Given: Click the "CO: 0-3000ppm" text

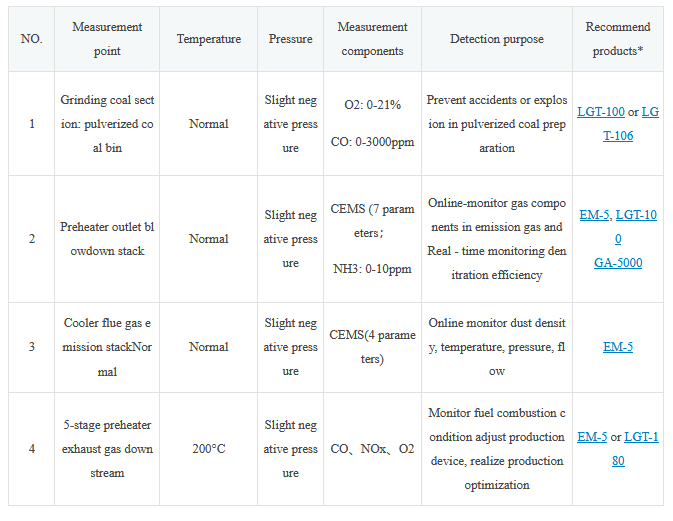Looking at the screenshot, I should click(x=372, y=142).
